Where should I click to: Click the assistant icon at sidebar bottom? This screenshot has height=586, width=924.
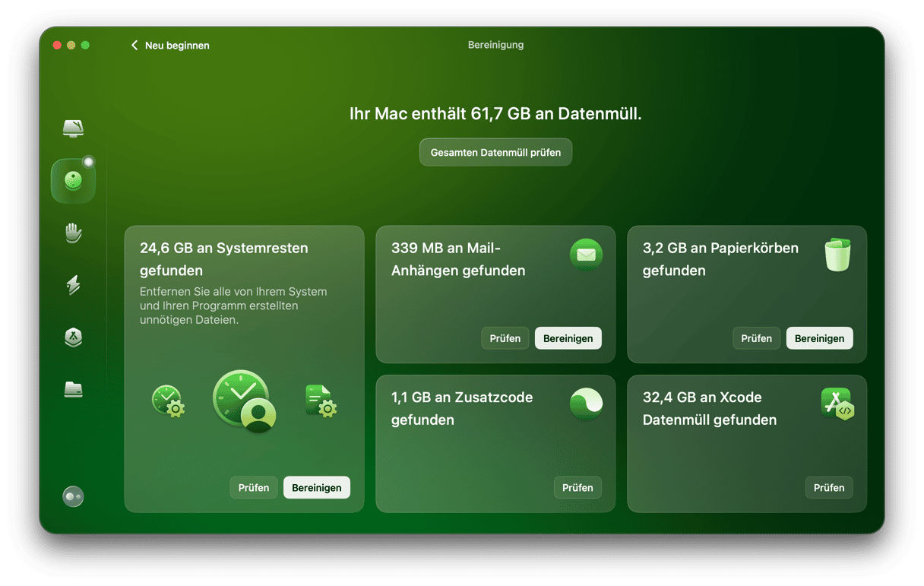[x=73, y=496]
